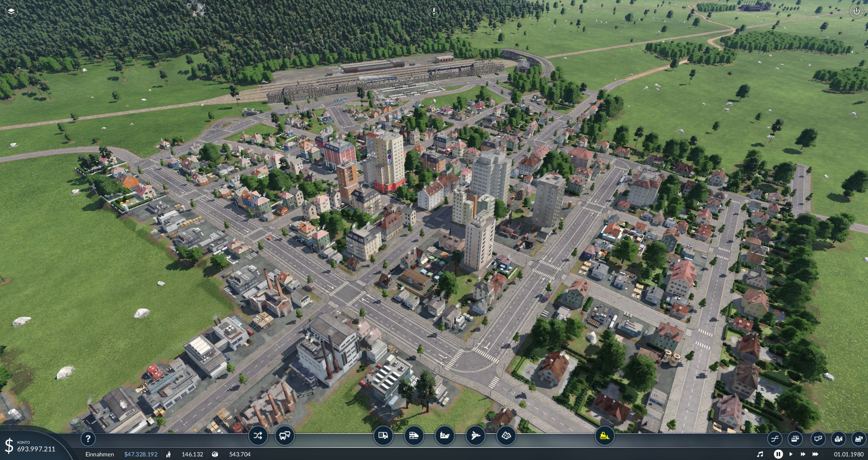Viewport: 868px width, 460px height.
Task: Open the terrain landscaping tool
Action: (506, 436)
